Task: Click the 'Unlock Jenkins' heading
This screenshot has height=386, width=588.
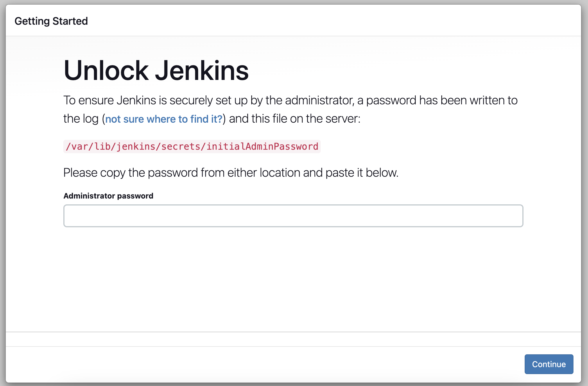Action: (x=156, y=71)
